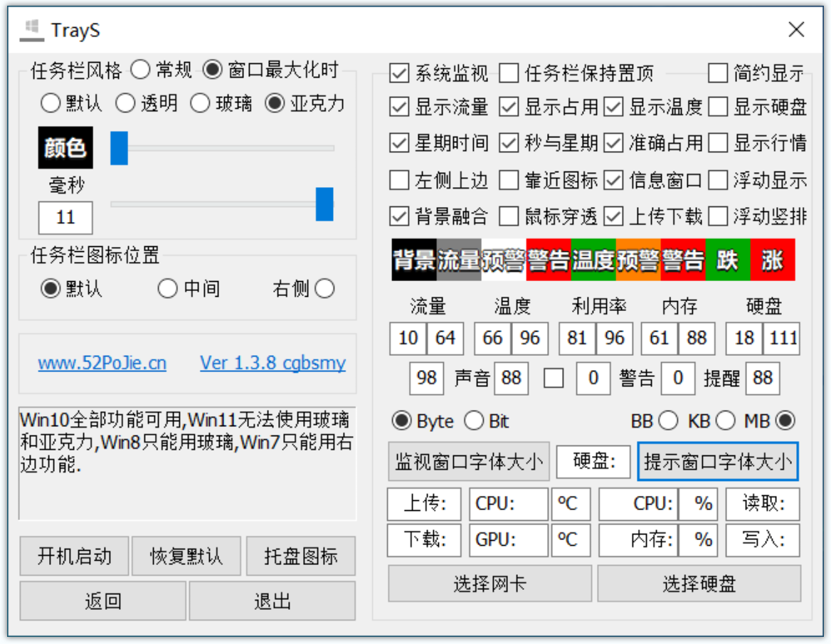The image size is (831, 644).
Task: Select 中间 taskbar icon position
Action: click(167, 288)
